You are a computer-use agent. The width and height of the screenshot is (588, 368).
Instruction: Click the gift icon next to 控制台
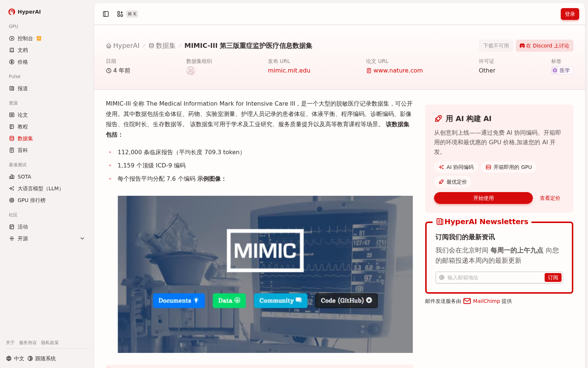(x=39, y=38)
